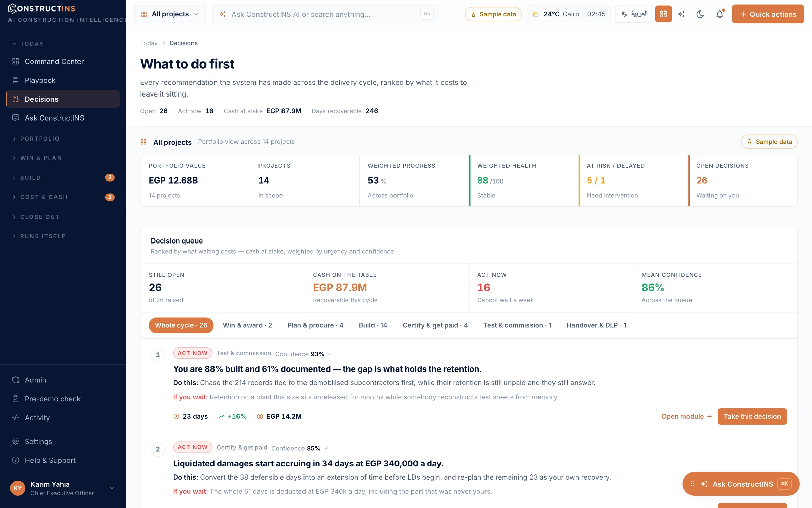The width and height of the screenshot is (812, 508).
Task: Open Pre-demo check
Action: (63, 399)
